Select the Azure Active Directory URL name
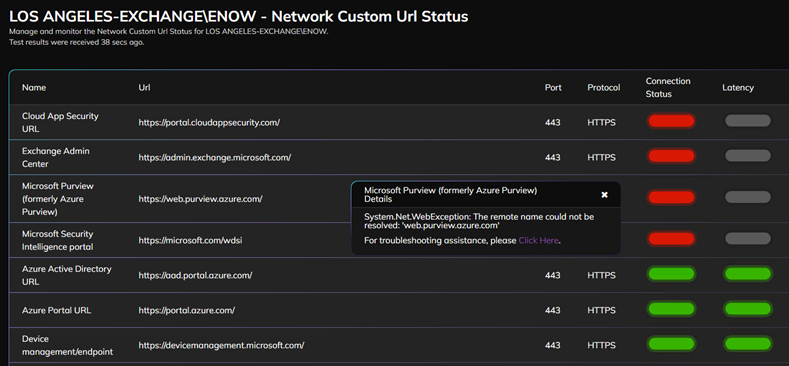The height and width of the screenshot is (366, 789). coord(66,275)
